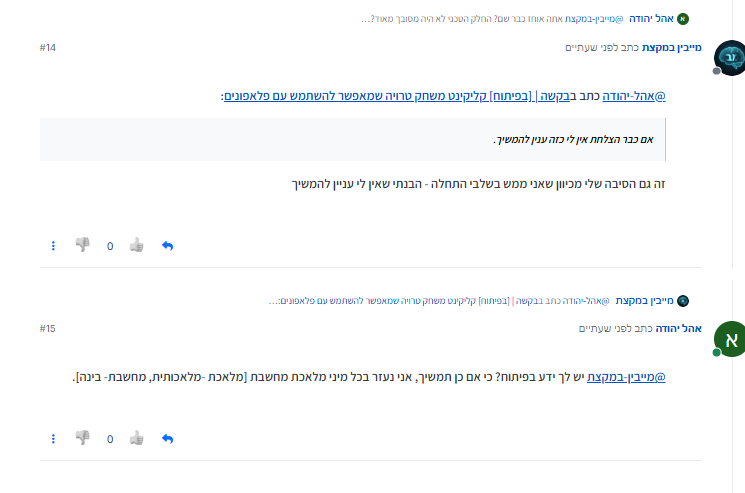Viewport: 745px width, 493px height.
Task: Click vote count 0 on post #14
Action: point(110,246)
